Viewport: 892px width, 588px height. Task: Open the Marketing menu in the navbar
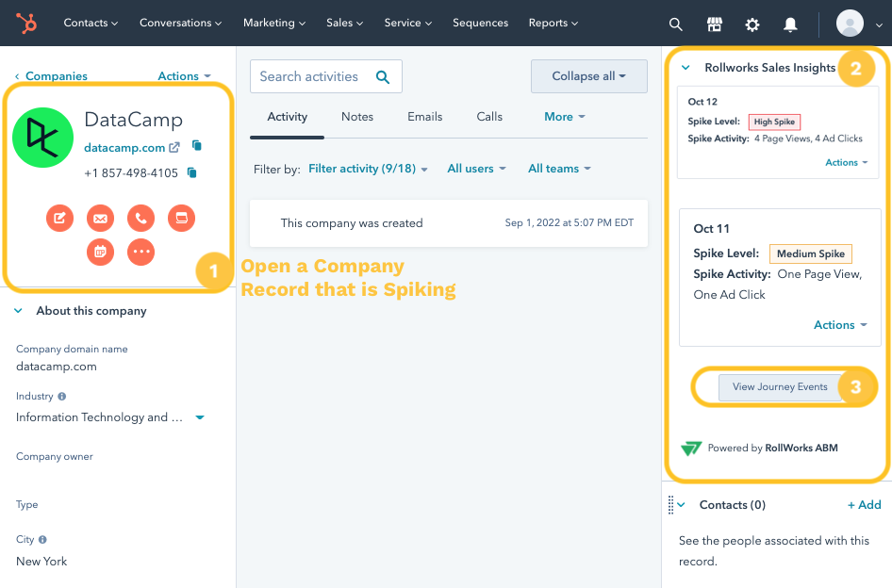pos(273,23)
